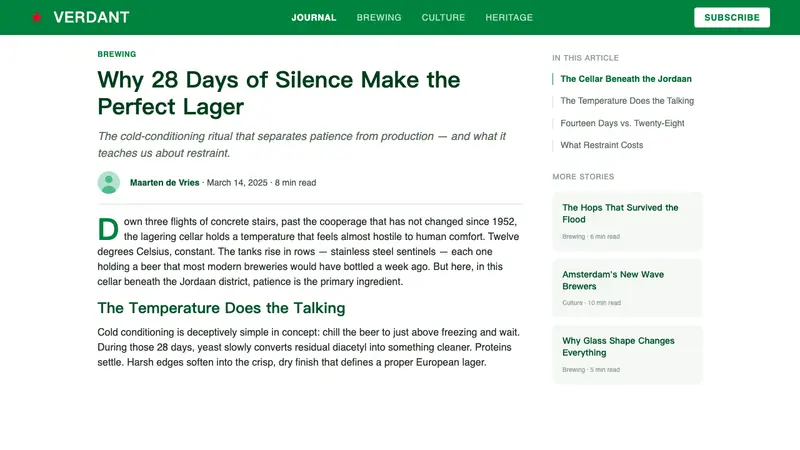Open Amsterdam's New Wave Brewers story
800x450 pixels.
[628, 288]
